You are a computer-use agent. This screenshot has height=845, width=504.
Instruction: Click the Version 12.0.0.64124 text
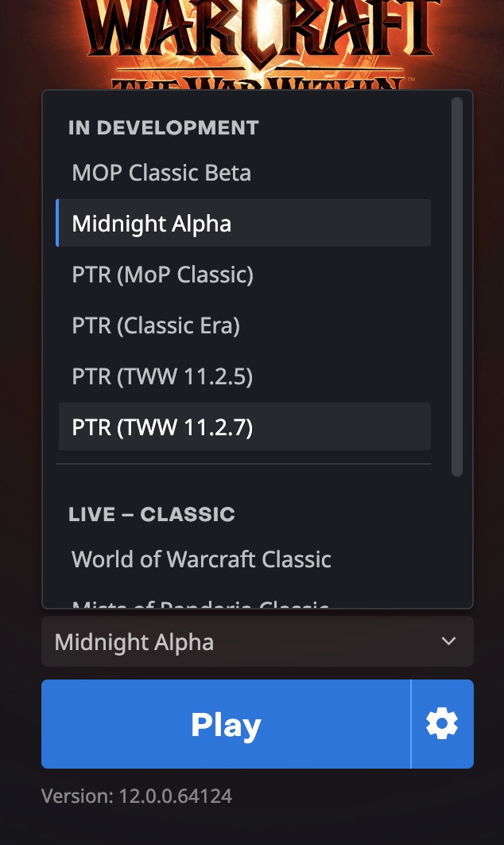pos(137,796)
